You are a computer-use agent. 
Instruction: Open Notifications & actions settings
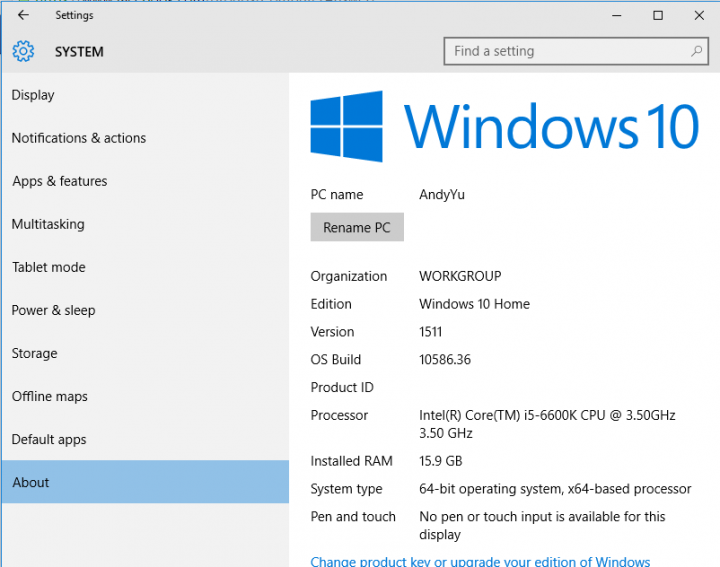click(145, 138)
